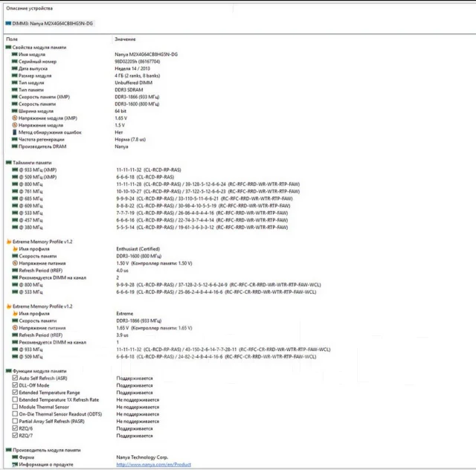The image size is (476, 470).
Task: Click the icon beside Ширина модуля
Action: click(x=15, y=111)
